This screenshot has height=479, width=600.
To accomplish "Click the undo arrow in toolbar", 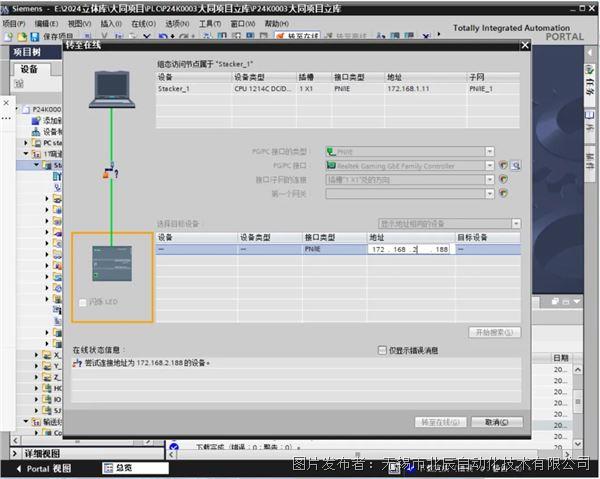I will tap(163, 37).
